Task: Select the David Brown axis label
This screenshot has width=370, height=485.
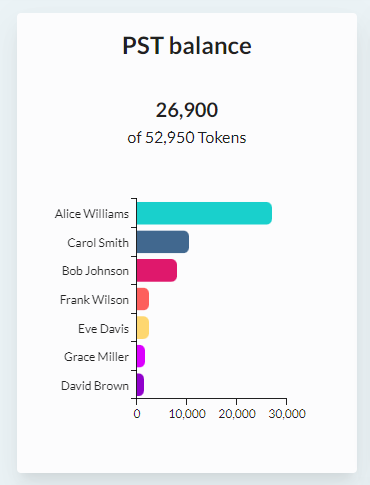Action: (x=95, y=386)
